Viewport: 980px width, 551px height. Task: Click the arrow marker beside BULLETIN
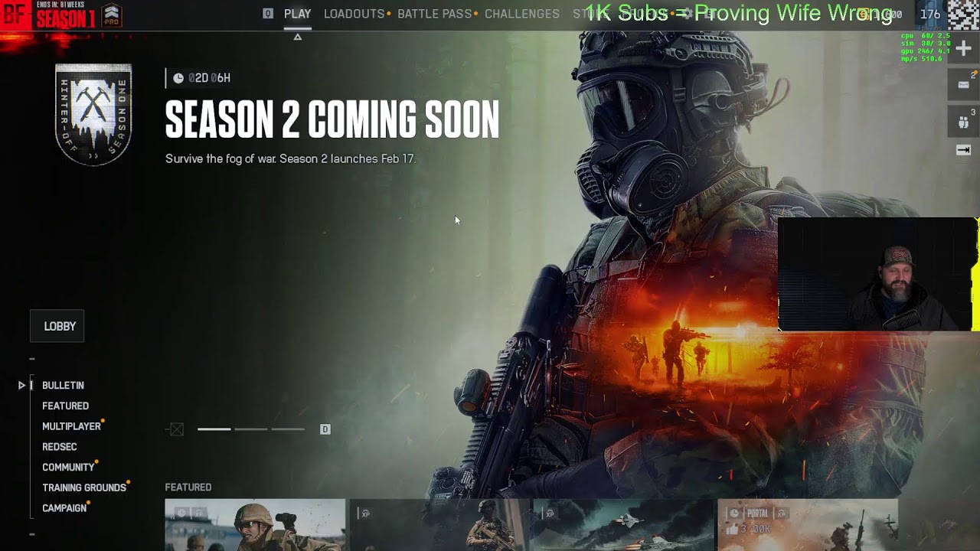point(22,386)
